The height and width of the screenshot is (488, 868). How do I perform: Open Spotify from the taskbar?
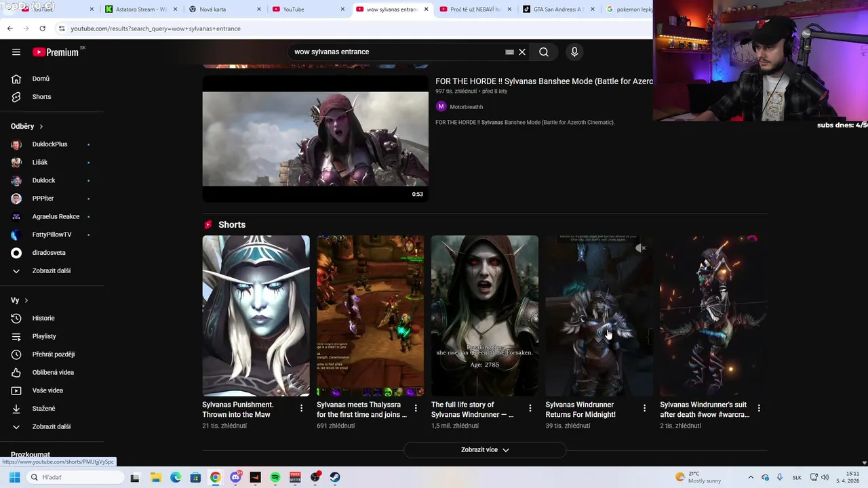(x=275, y=477)
